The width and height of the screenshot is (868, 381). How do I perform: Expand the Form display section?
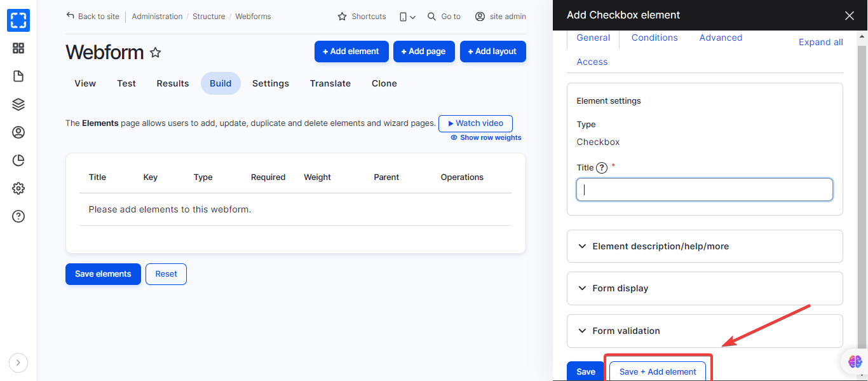pyautogui.click(x=705, y=288)
